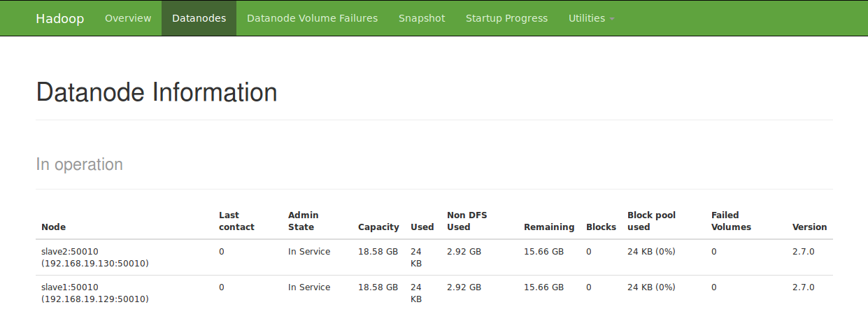Click In Service for slave2
The width and height of the screenshot is (868, 335).
coord(309,252)
